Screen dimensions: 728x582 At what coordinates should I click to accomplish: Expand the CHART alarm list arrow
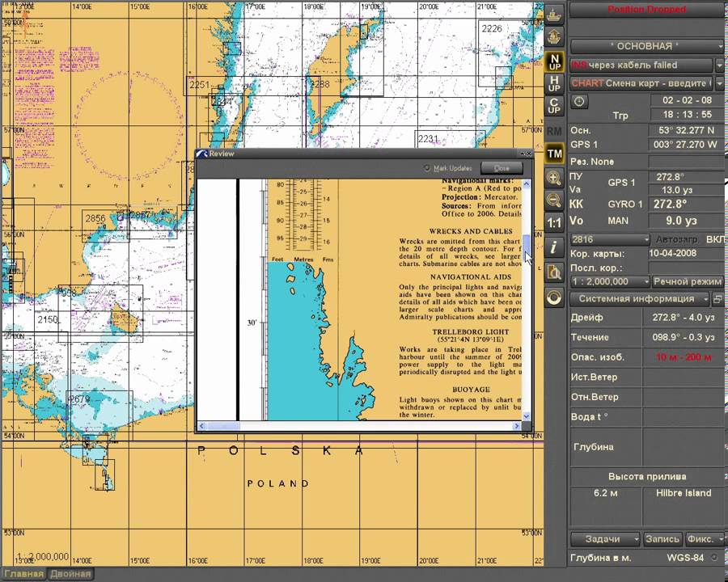pyautogui.click(x=719, y=83)
